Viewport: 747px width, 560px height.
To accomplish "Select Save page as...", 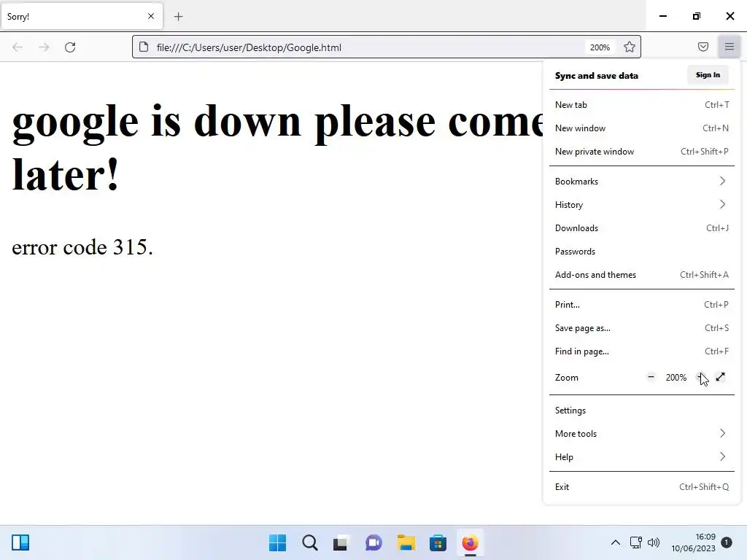I will point(642,328).
